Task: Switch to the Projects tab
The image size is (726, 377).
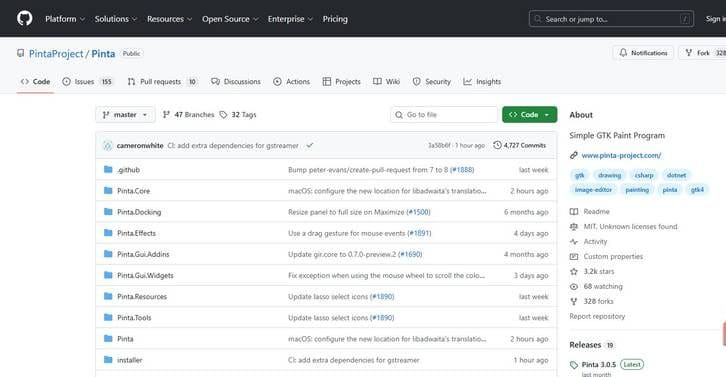Action: pyautogui.click(x=341, y=82)
